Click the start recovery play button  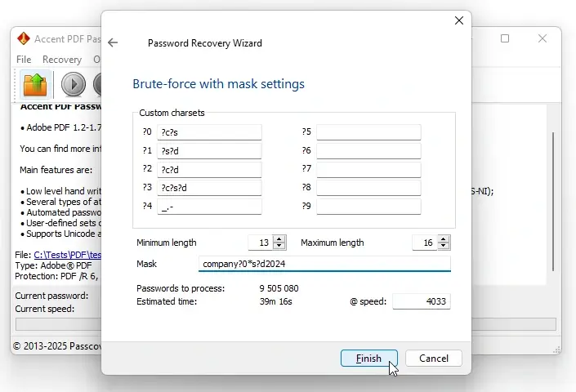[73, 84]
